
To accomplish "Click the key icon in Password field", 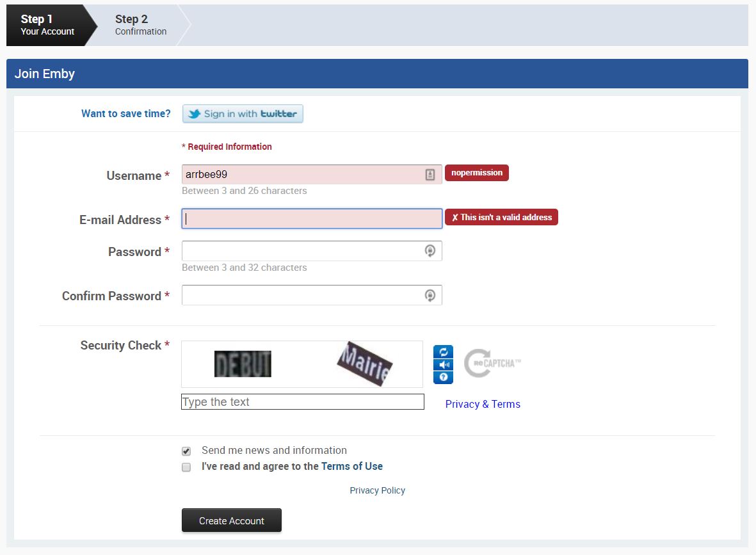I will tap(430, 251).
